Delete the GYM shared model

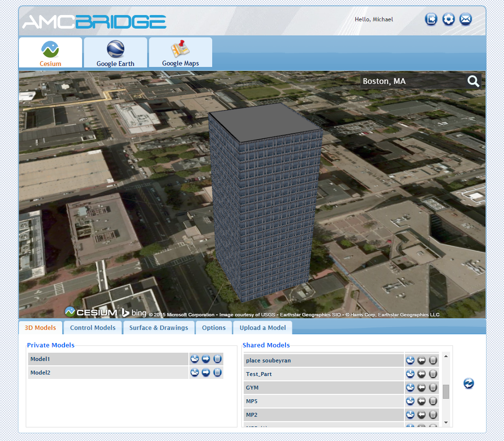click(x=433, y=388)
